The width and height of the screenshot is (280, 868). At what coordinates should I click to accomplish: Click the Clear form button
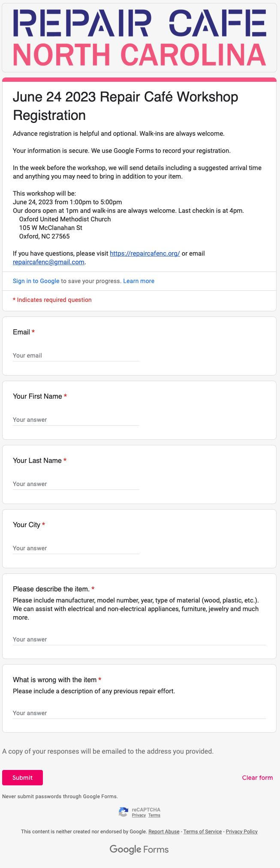point(257,778)
